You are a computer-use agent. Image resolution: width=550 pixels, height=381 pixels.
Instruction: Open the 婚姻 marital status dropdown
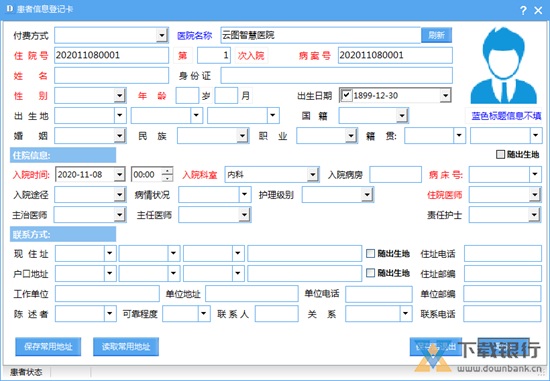[120, 136]
